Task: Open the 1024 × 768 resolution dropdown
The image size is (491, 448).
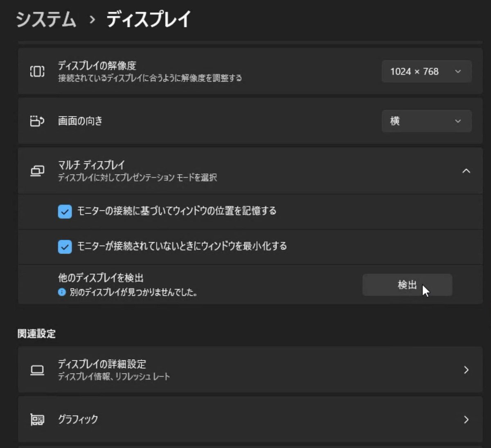Action: tap(426, 72)
